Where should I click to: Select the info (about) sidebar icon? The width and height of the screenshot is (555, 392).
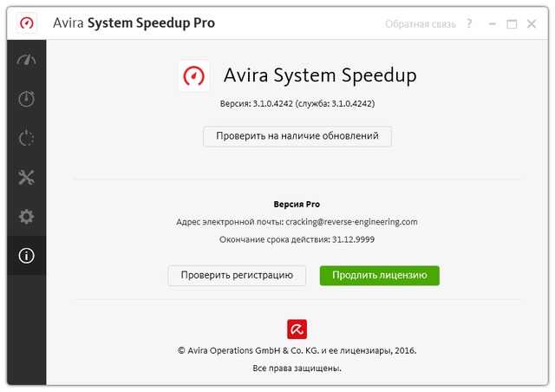tap(26, 256)
